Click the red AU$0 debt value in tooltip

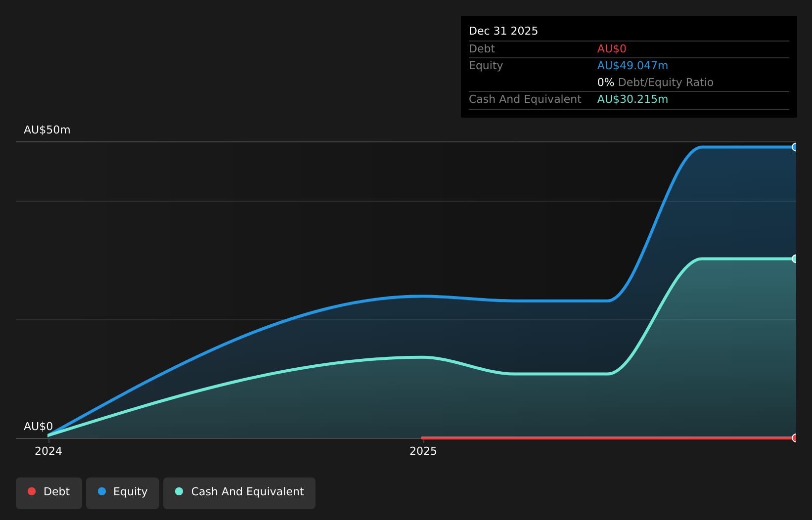612,49
